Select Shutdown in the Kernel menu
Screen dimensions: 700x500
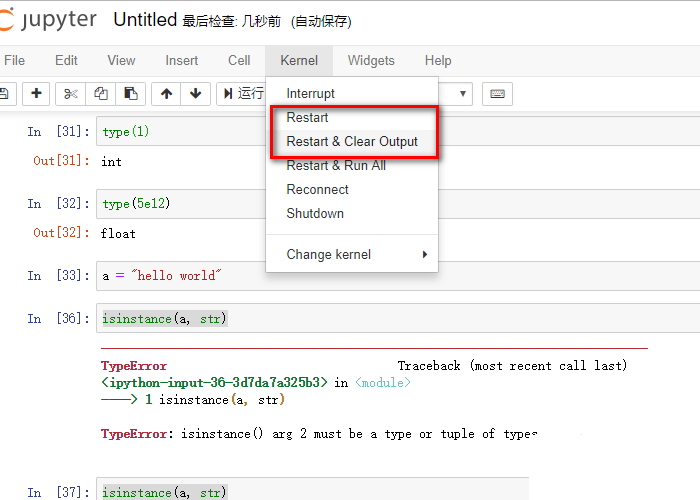[352, 213]
